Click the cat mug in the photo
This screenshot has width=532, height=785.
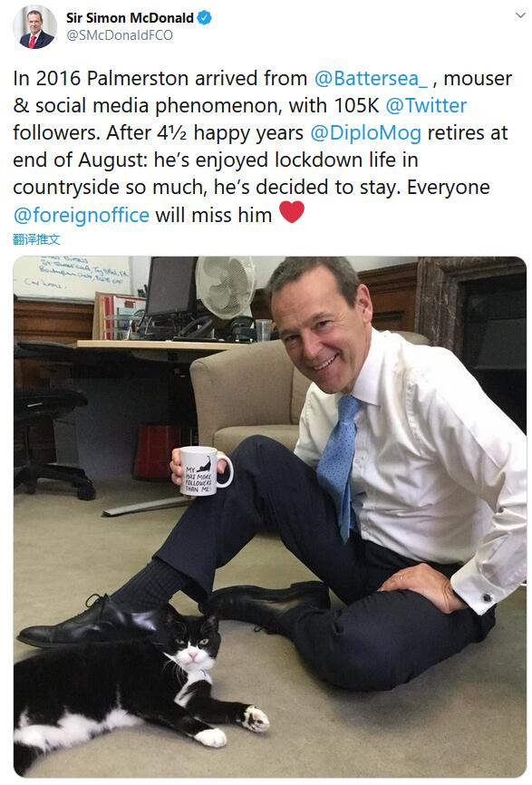point(204,471)
